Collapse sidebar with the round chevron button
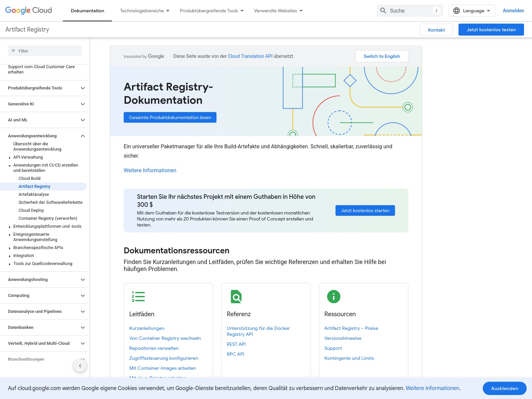This screenshot has height=399, width=532. pyautogui.click(x=80, y=366)
